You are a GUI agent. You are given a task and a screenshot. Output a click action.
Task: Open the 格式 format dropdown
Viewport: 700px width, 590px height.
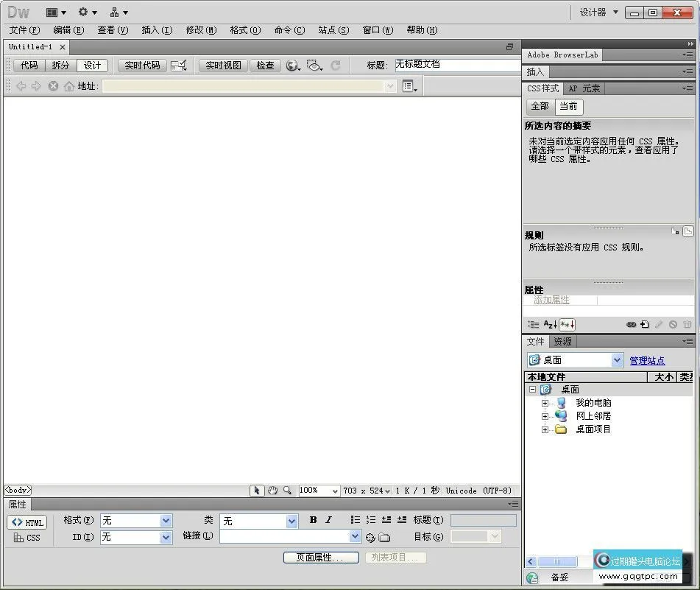[x=136, y=521]
